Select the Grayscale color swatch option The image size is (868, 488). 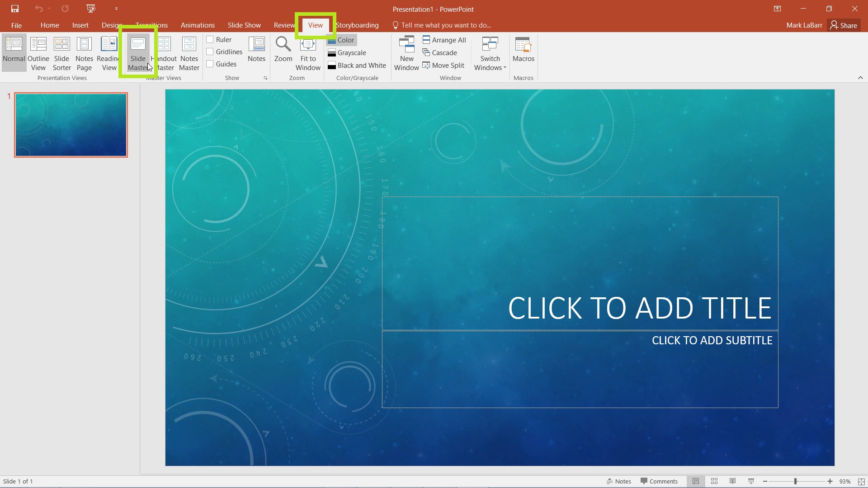pyautogui.click(x=332, y=52)
